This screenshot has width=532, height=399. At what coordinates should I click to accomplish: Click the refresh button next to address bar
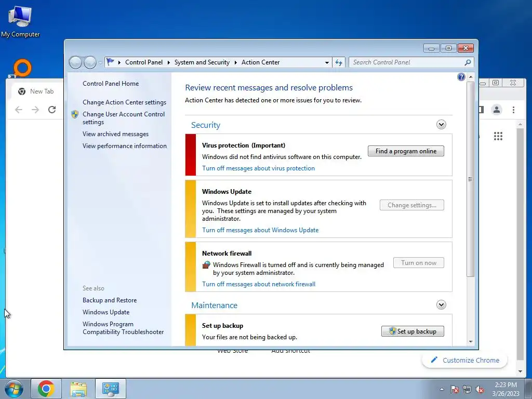coord(339,62)
